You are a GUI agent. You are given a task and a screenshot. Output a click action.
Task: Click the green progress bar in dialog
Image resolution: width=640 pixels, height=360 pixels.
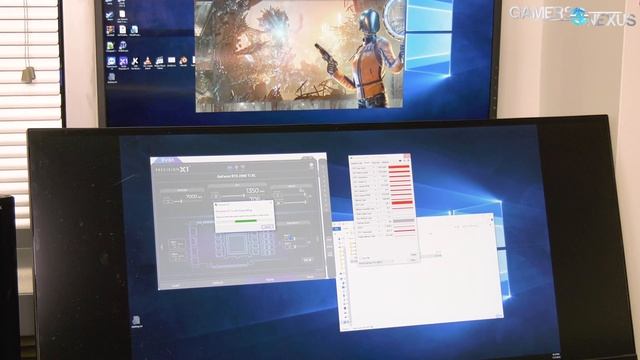tap(245, 221)
